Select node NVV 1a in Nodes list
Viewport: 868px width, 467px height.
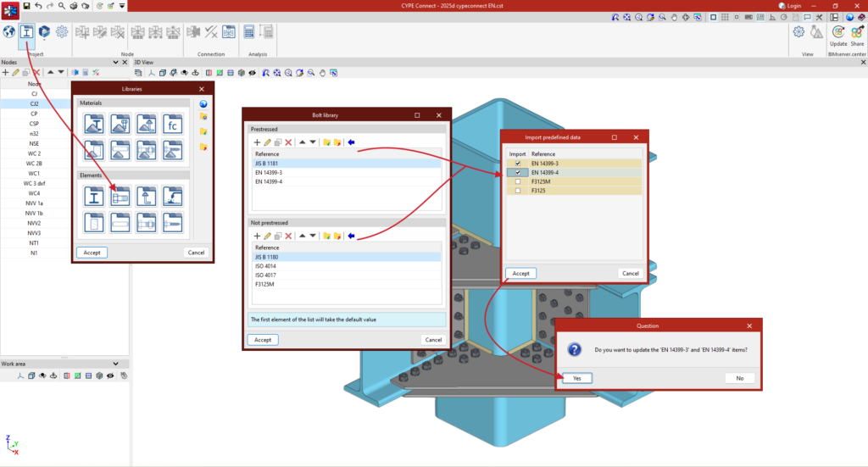35,203
